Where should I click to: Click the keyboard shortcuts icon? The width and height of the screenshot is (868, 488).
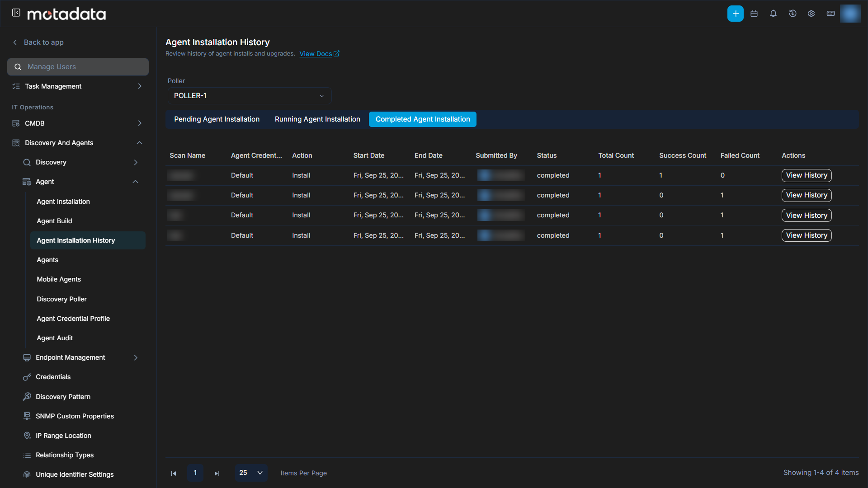(831, 14)
